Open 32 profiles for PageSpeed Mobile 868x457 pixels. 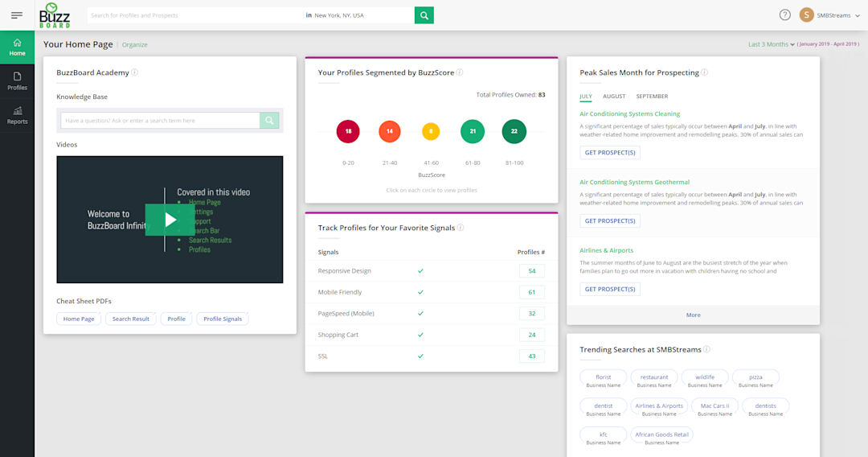(532, 314)
